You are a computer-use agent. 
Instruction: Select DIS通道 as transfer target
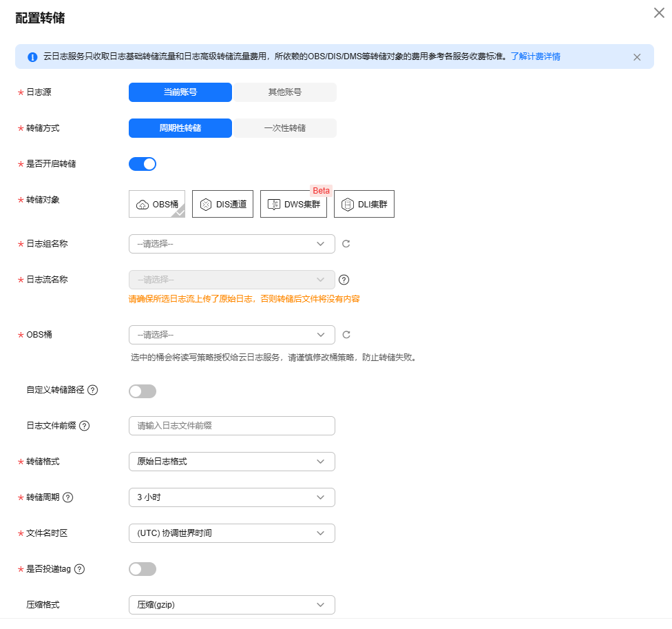coord(223,204)
